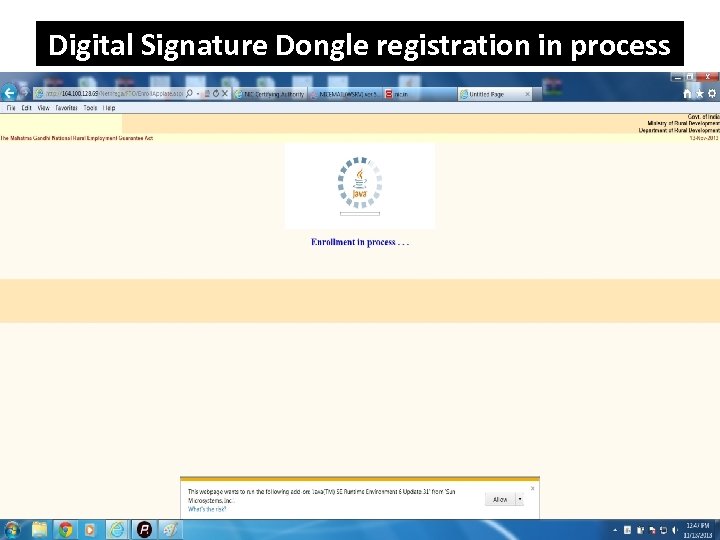Launch Google Chrome from the taskbar

pos(65,530)
